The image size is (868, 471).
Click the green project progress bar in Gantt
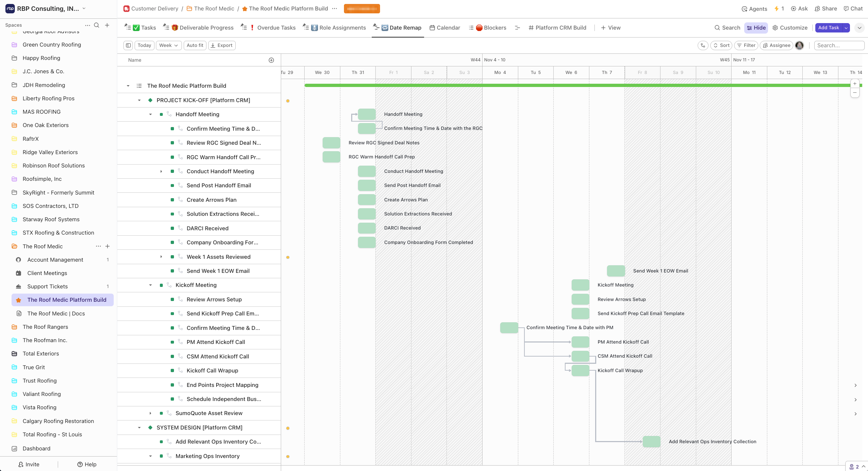tap(577, 86)
